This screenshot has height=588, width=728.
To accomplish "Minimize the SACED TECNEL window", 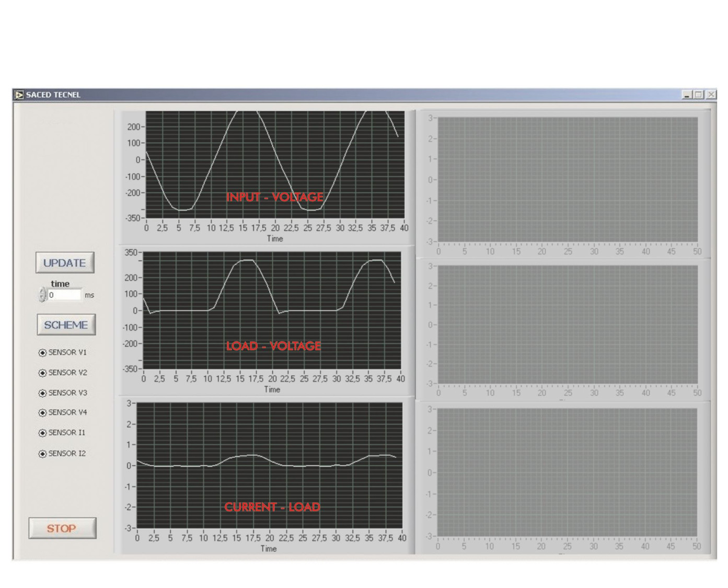I will point(687,95).
